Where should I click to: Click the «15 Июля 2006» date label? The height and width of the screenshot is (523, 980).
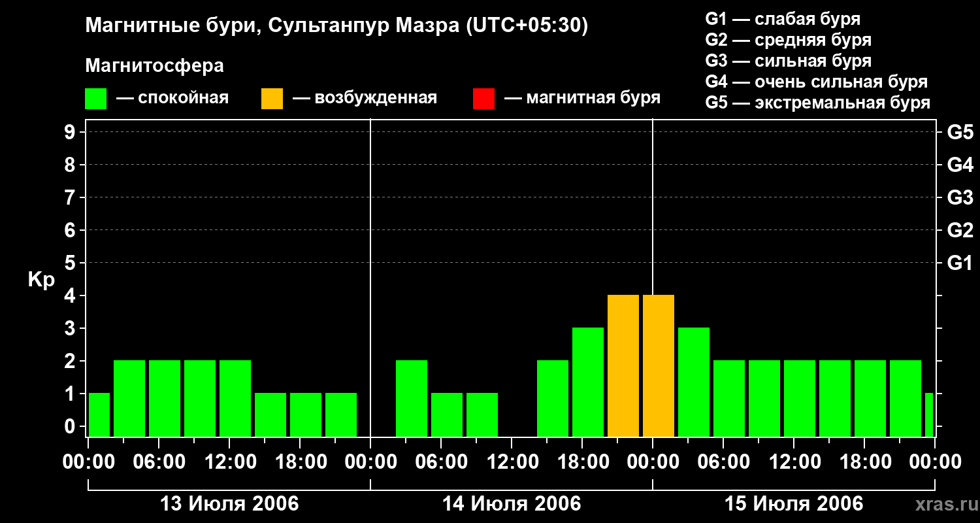[794, 504]
